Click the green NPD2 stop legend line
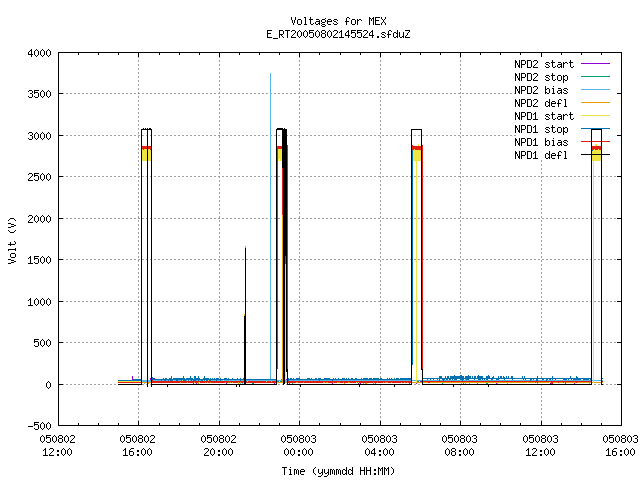This screenshot has width=640, height=480. (595, 76)
